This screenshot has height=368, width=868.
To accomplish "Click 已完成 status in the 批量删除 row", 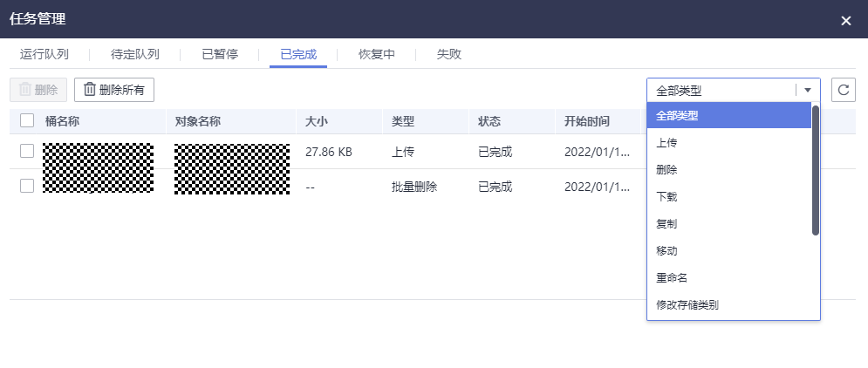I will point(495,187).
